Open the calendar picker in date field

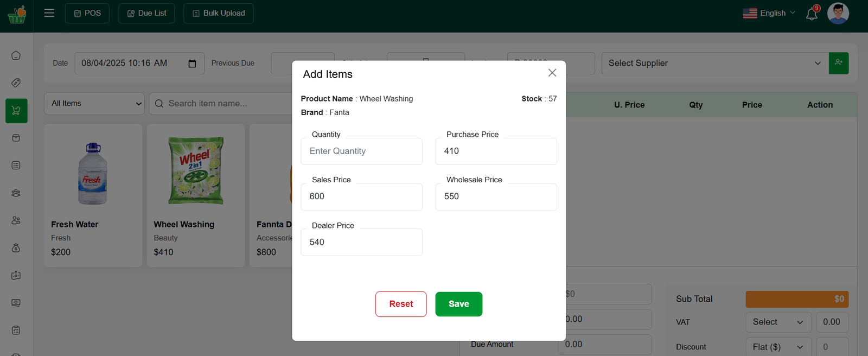pos(192,63)
